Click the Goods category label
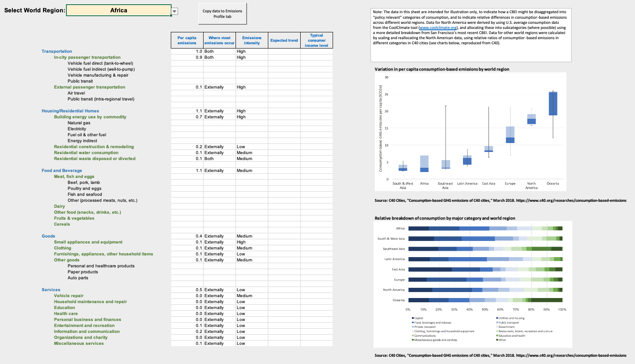The image size is (635, 364). (x=49, y=236)
